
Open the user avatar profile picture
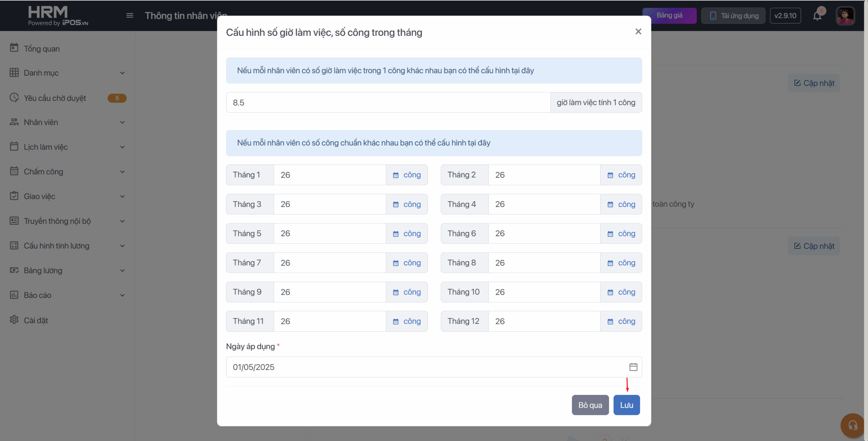pos(845,16)
